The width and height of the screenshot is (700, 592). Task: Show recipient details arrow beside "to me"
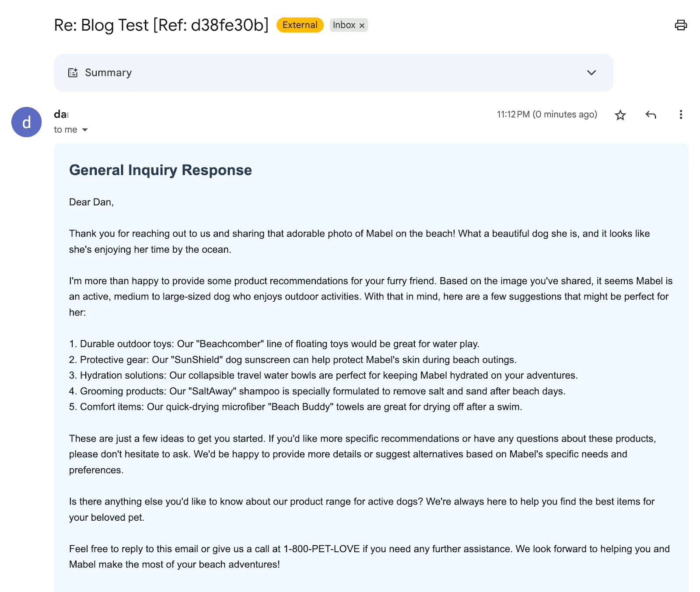pyautogui.click(x=85, y=130)
